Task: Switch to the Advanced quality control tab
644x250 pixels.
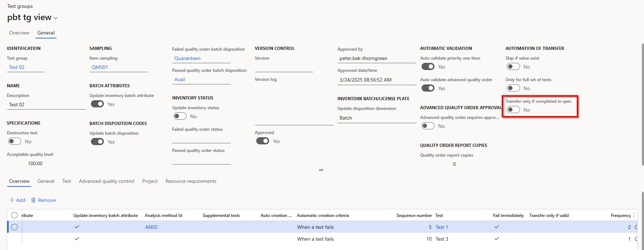Action: point(106,181)
